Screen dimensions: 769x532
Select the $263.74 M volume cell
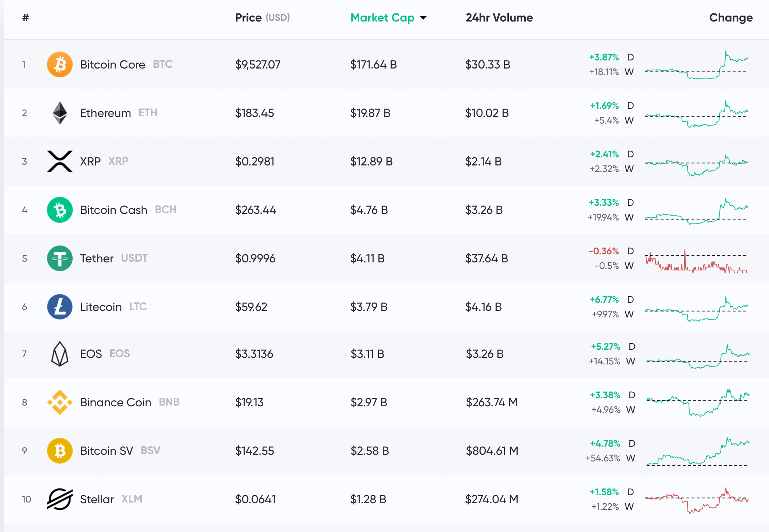pyautogui.click(x=492, y=402)
